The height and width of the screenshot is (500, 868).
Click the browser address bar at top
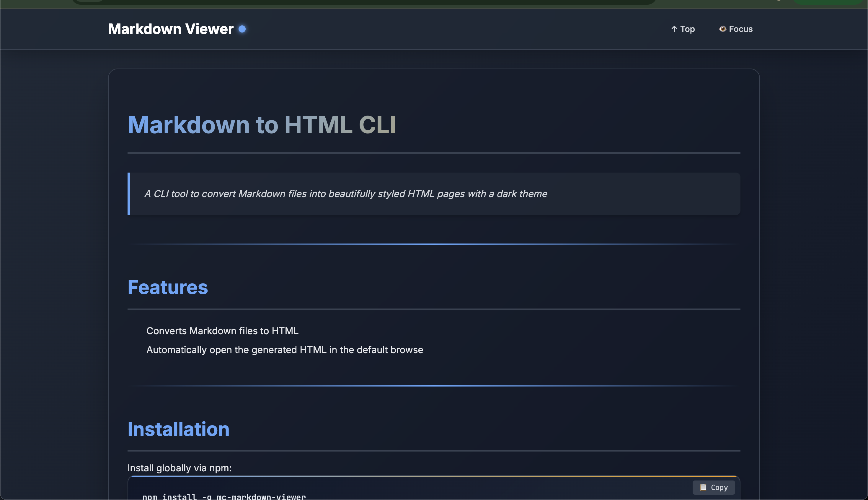tap(364, 2)
